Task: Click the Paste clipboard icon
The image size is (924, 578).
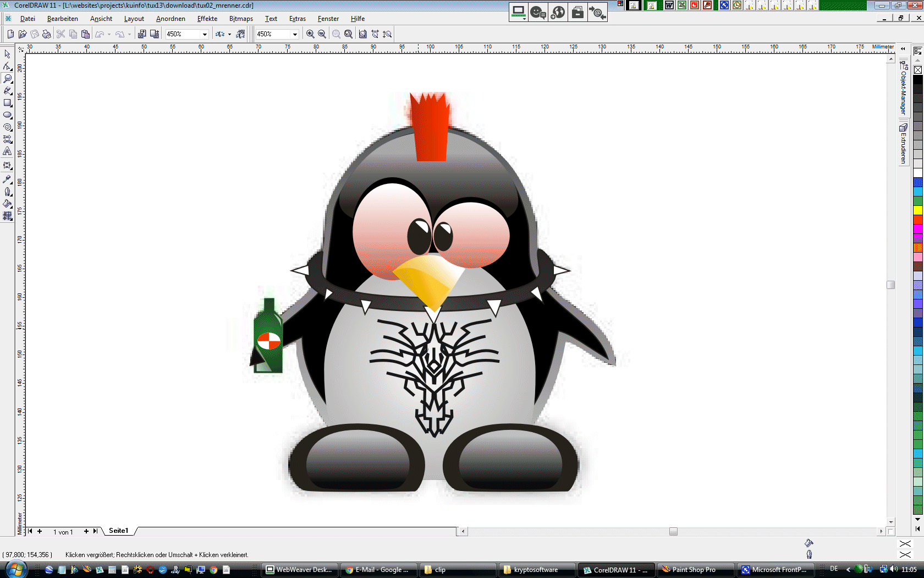Action: tap(85, 34)
